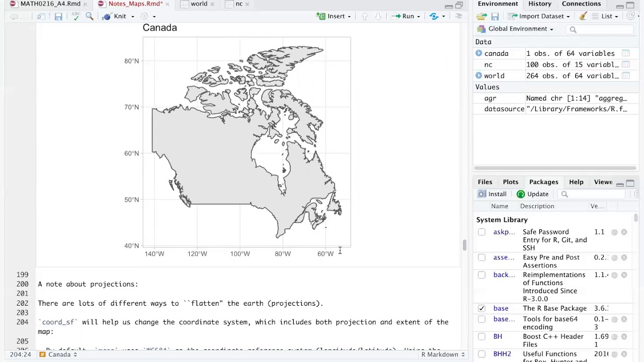
Task: Load workspace folder icon in Environment
Action: tap(482, 17)
